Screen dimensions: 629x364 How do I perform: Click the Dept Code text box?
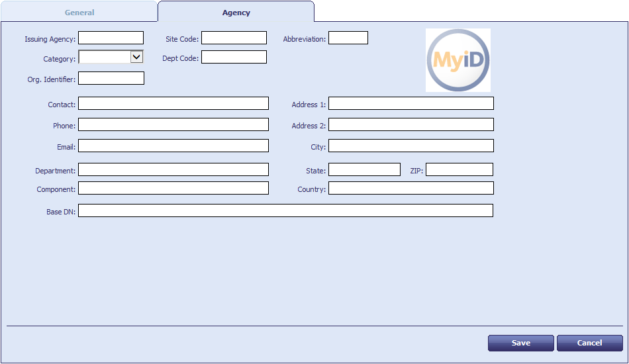pos(234,57)
